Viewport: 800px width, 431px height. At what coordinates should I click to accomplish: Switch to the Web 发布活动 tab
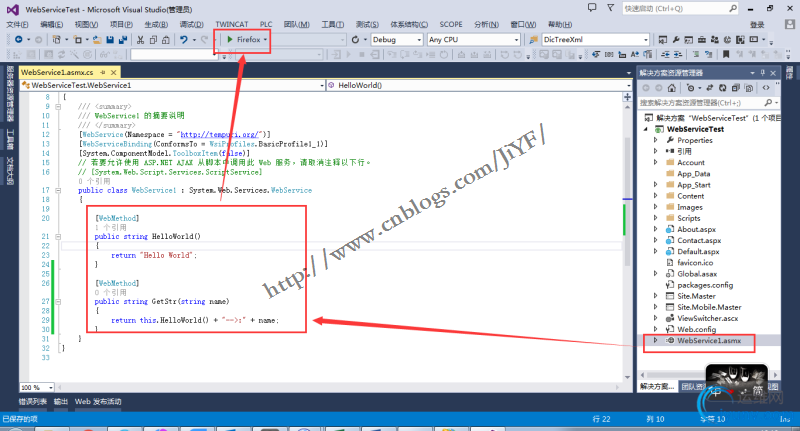coord(98,401)
